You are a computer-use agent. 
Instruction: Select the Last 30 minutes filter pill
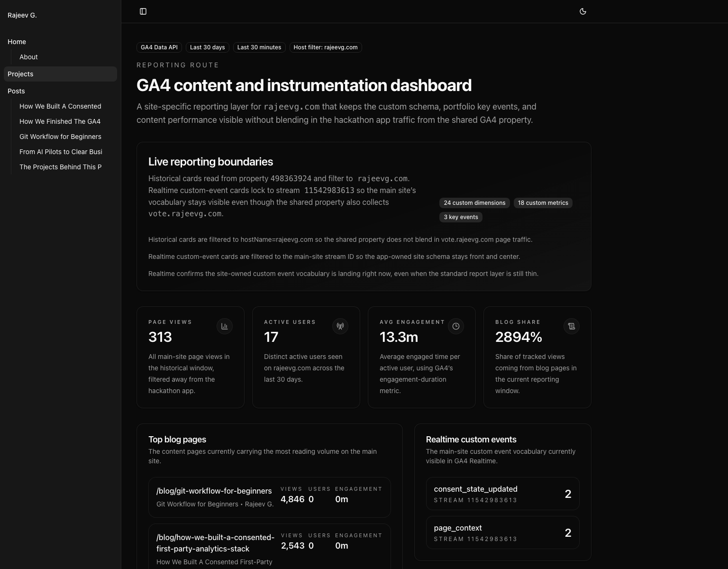click(259, 47)
